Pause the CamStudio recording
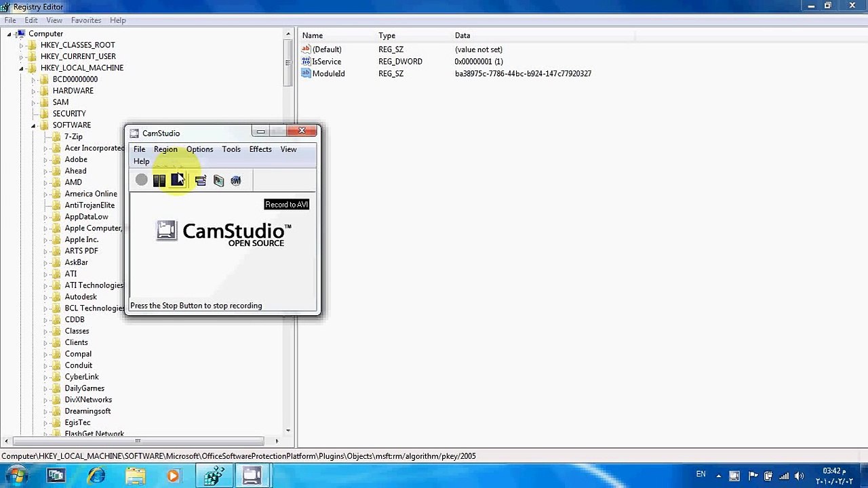The width and height of the screenshot is (868, 488). point(159,180)
